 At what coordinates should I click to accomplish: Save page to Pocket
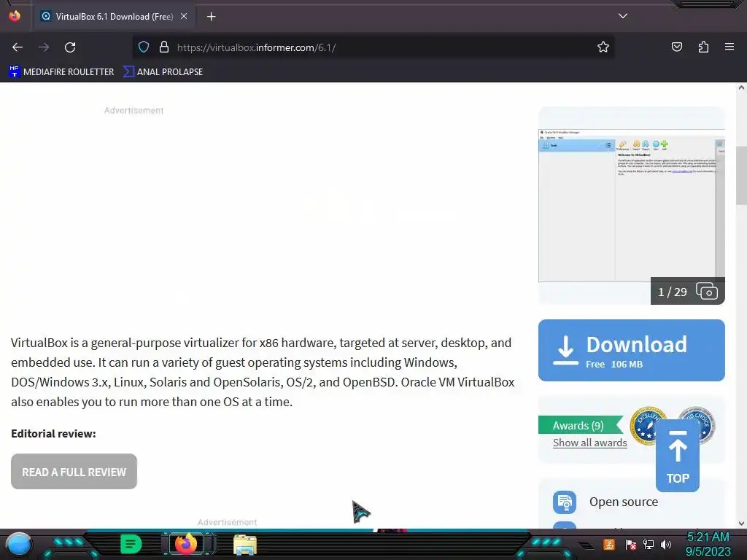coord(676,47)
